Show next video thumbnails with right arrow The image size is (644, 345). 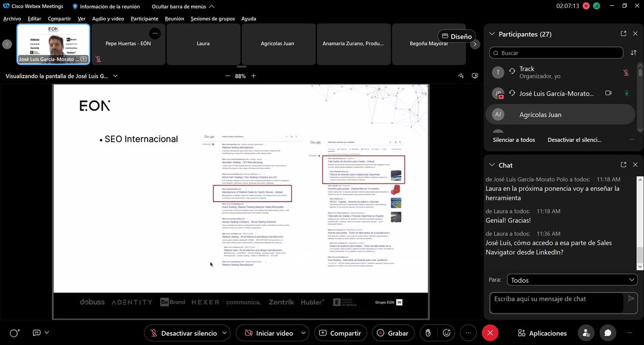(475, 45)
